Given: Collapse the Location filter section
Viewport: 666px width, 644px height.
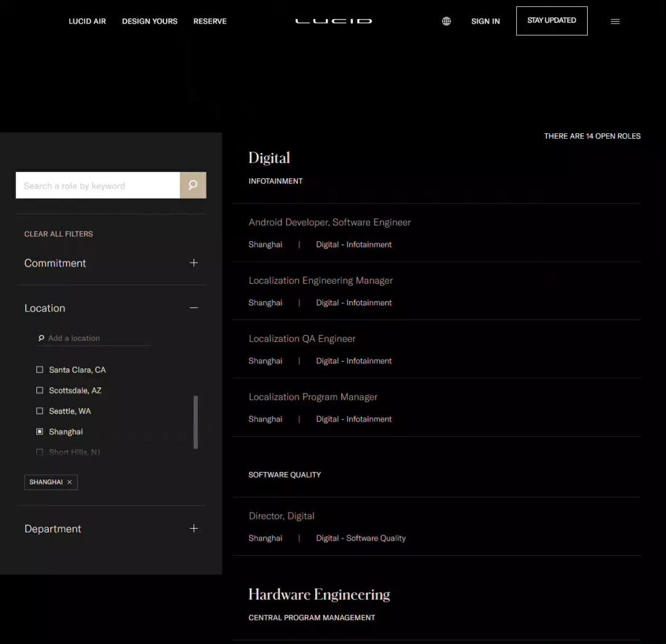Looking at the screenshot, I should tap(194, 308).
